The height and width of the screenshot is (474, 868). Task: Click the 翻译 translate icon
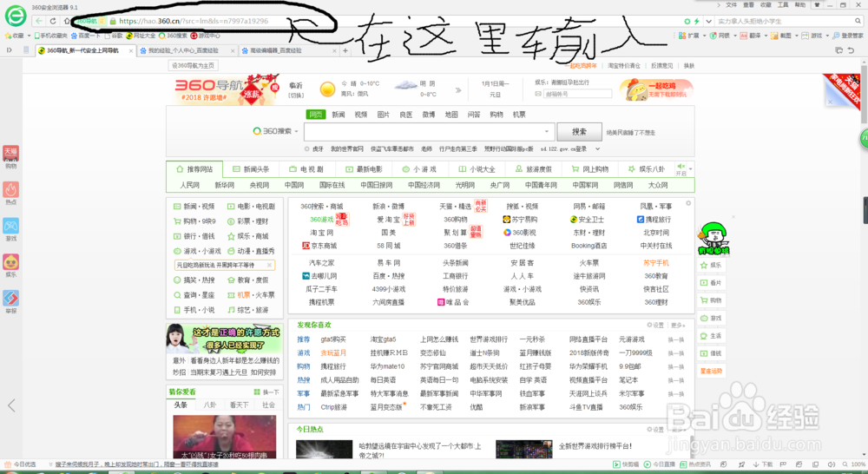tap(744, 36)
